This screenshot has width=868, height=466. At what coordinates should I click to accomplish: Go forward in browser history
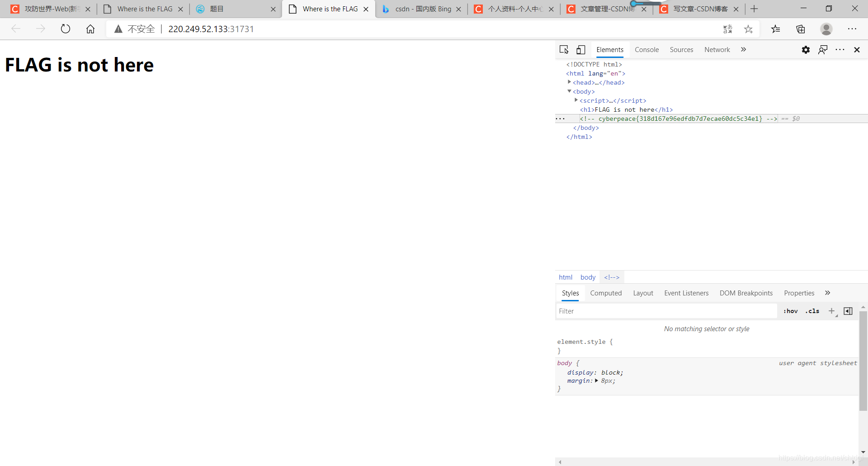point(41,29)
